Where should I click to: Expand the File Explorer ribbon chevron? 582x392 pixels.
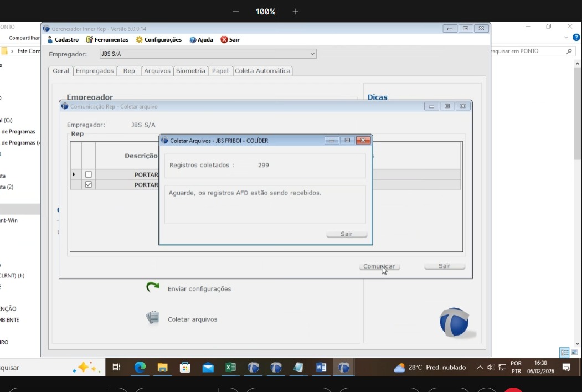point(566,38)
